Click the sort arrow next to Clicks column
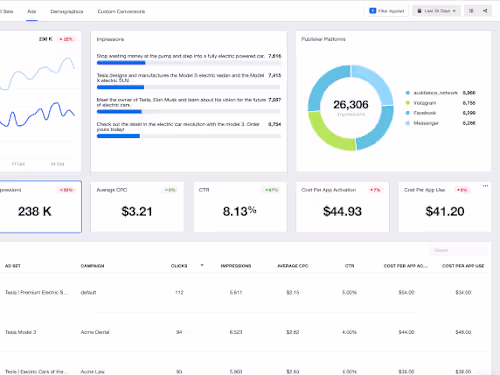Image resolution: width=500 pixels, height=375 pixels. pyautogui.click(x=202, y=265)
